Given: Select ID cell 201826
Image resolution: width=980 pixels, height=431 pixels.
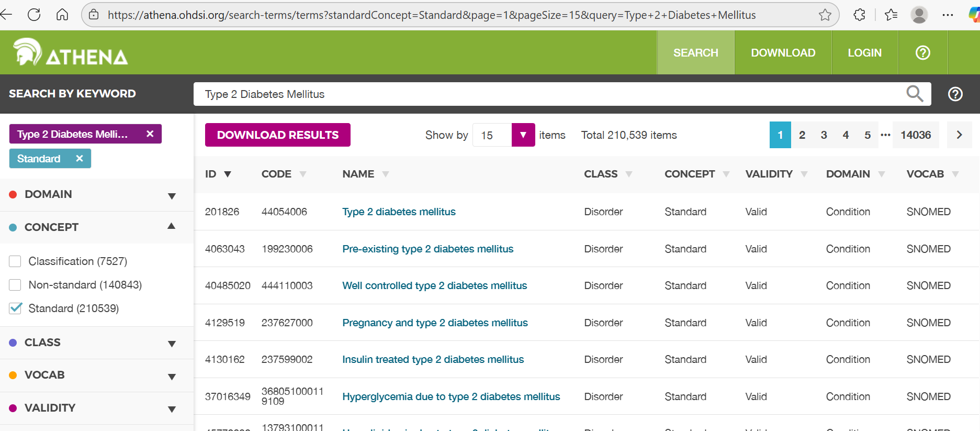Looking at the screenshot, I should [222, 212].
